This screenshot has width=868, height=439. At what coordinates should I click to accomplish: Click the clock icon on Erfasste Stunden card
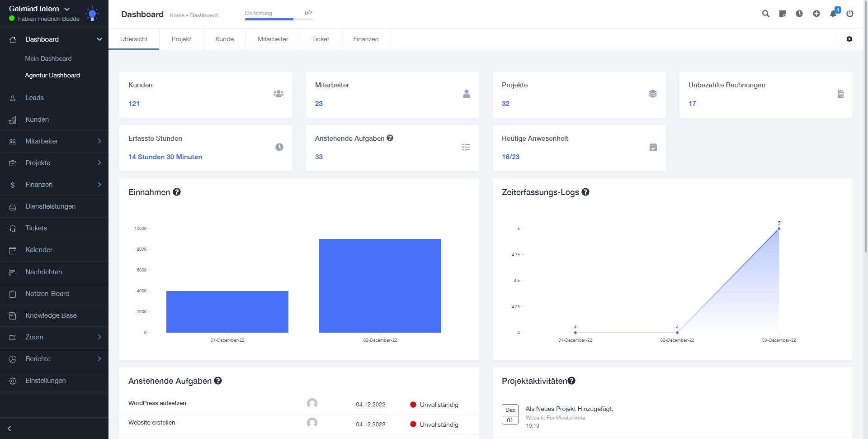[x=279, y=147]
